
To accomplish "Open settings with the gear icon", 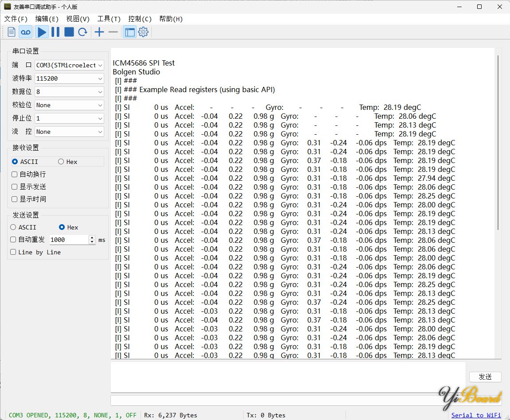I will tap(143, 32).
